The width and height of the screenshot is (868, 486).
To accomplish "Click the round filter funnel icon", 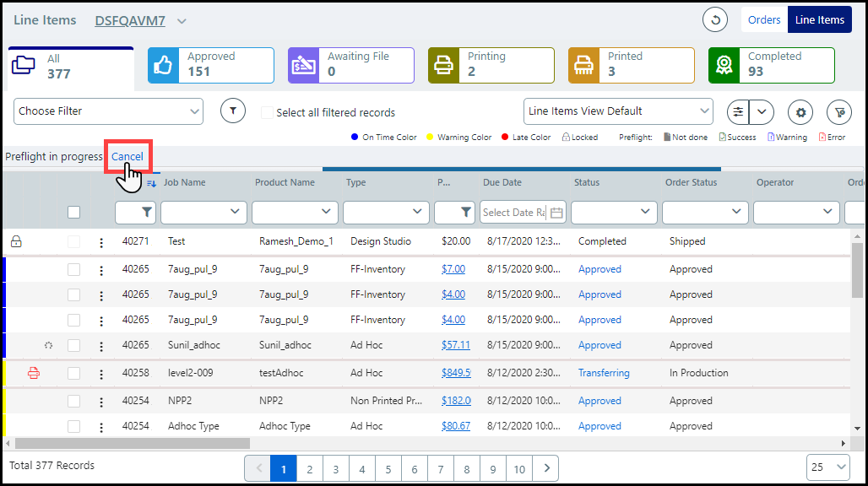I will pos(232,111).
